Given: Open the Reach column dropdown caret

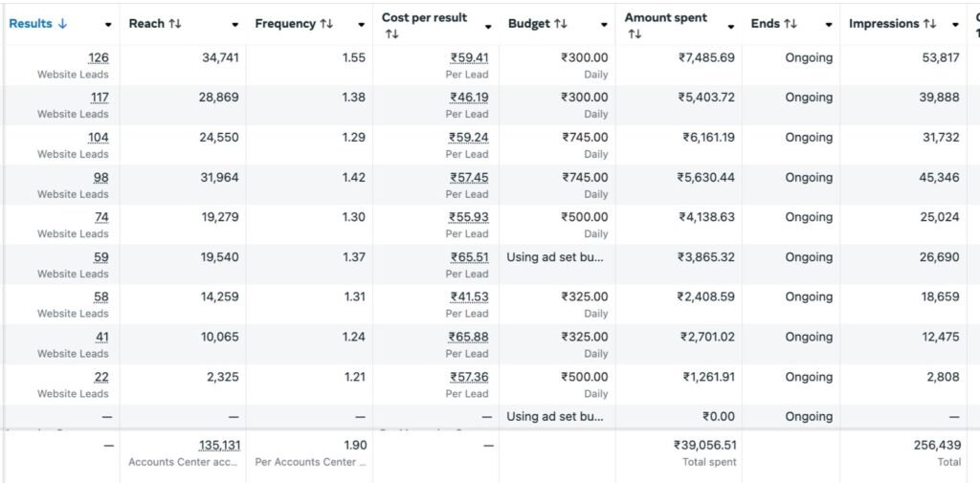Looking at the screenshot, I should [x=234, y=25].
